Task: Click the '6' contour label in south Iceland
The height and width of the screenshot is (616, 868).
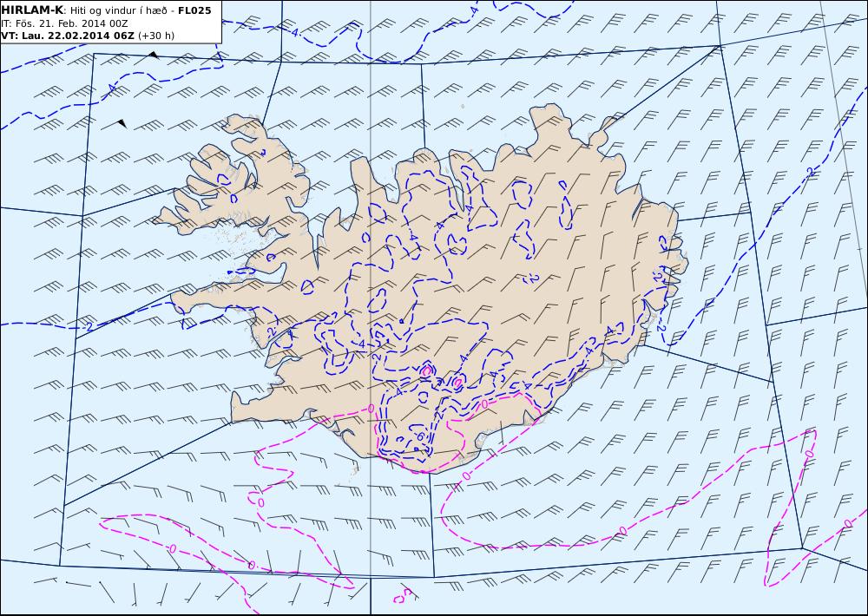Action: [x=419, y=436]
